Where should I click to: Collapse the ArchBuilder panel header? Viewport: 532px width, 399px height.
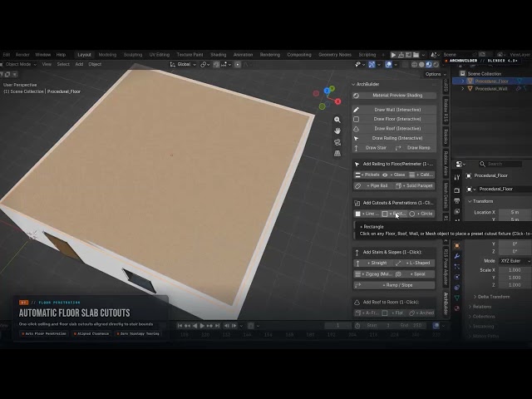point(366,84)
